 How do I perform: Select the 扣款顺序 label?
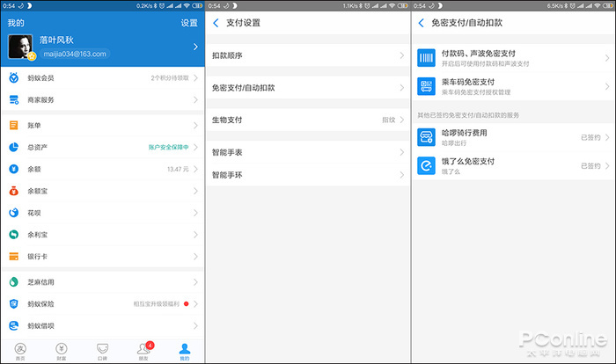(227, 55)
